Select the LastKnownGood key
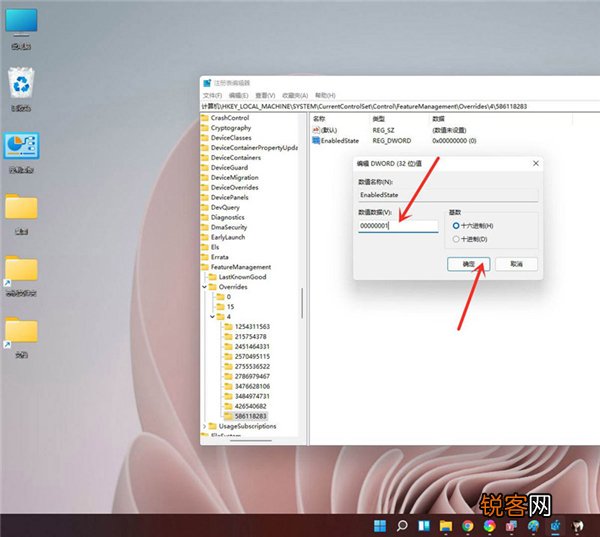 (242, 277)
